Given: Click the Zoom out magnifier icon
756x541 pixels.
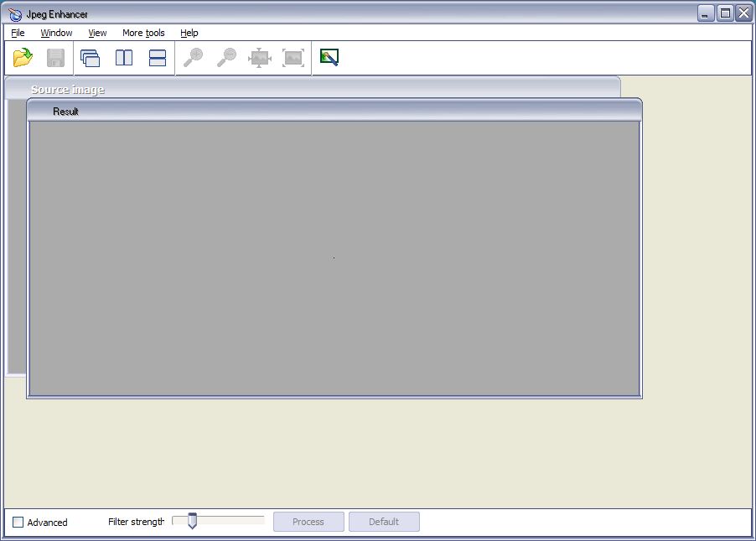Looking at the screenshot, I should click(x=226, y=57).
